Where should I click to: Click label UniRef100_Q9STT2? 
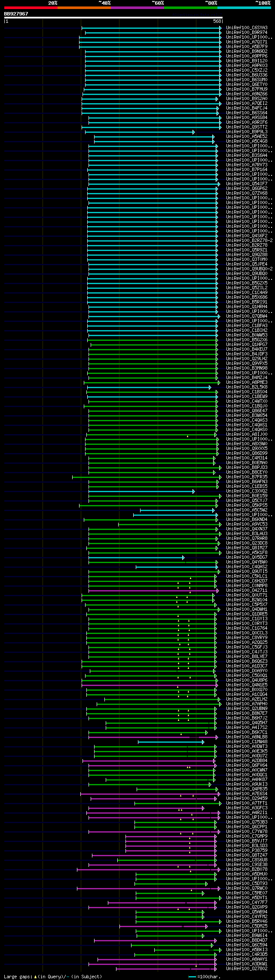247,127
